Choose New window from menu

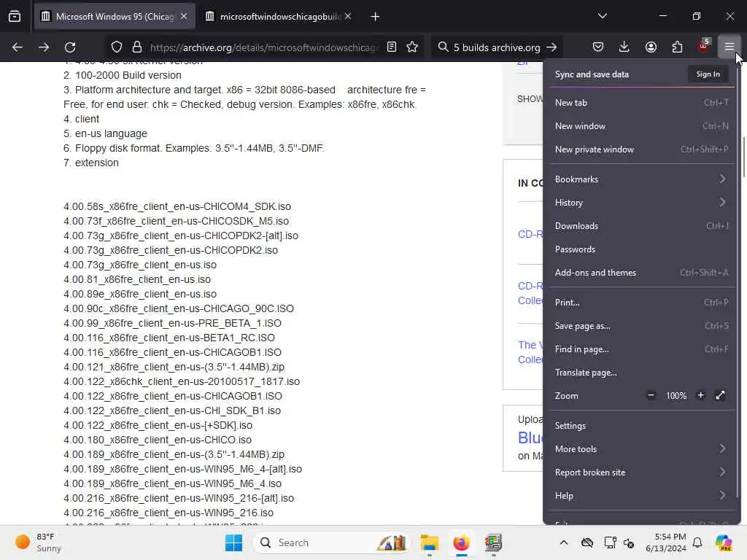pyautogui.click(x=641, y=126)
